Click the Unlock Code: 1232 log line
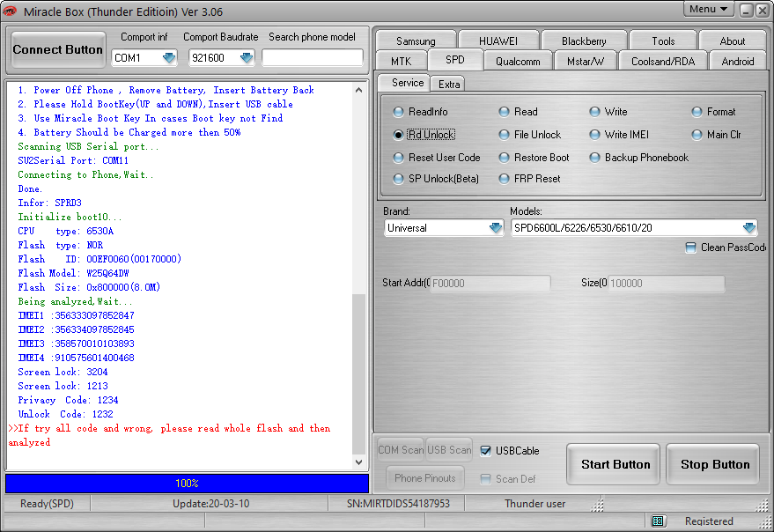 point(66,414)
